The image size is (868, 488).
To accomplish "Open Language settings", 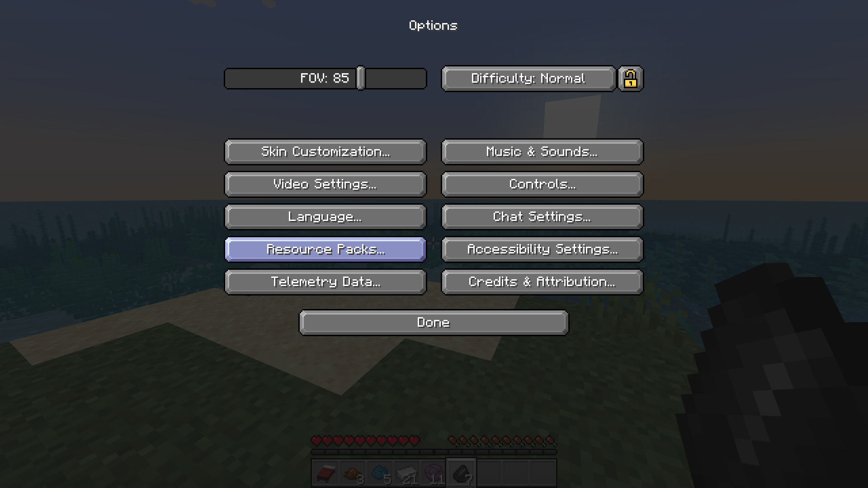I will pyautogui.click(x=325, y=216).
